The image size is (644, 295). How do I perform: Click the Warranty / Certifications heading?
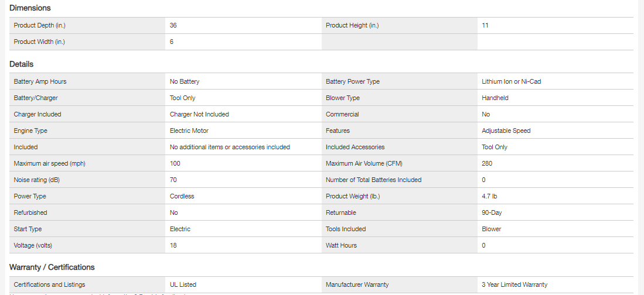(x=52, y=267)
